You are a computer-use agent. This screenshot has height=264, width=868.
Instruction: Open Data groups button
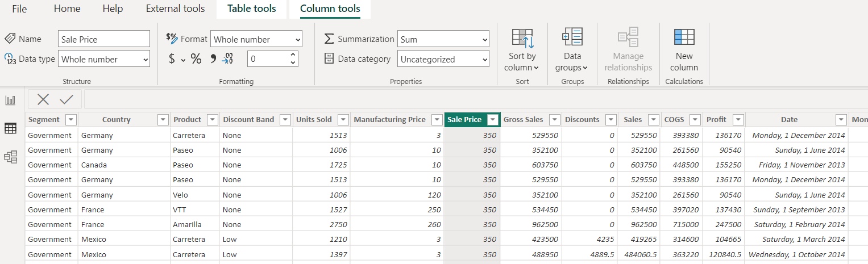tap(572, 51)
